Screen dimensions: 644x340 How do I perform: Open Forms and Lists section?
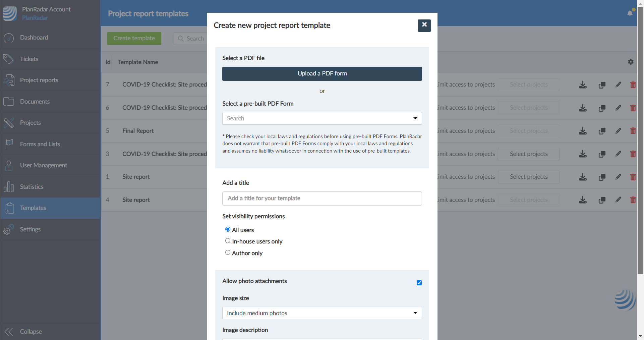click(40, 144)
